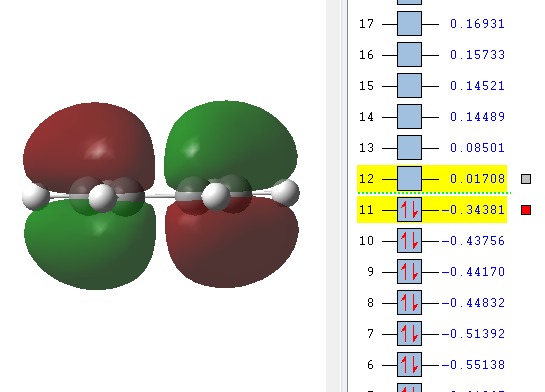
Task: Select the HOMO orbital 11 box
Action: point(409,210)
